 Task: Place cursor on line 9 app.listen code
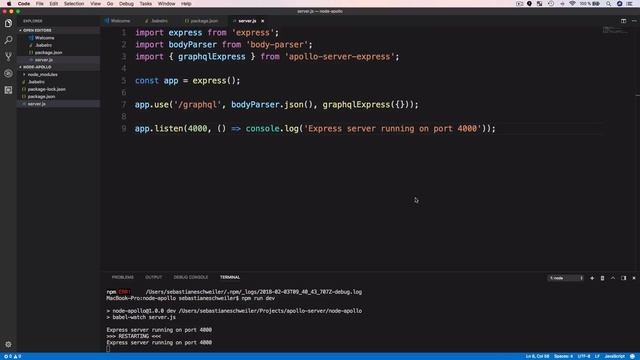tap(315, 129)
